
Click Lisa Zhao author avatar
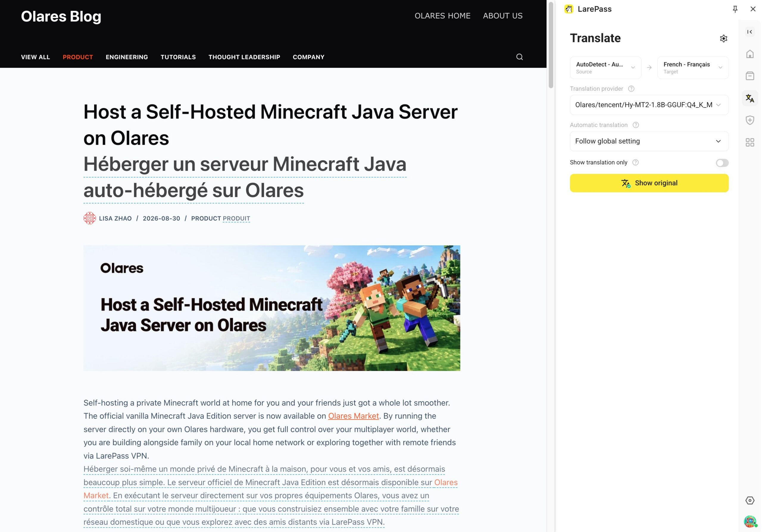90,218
